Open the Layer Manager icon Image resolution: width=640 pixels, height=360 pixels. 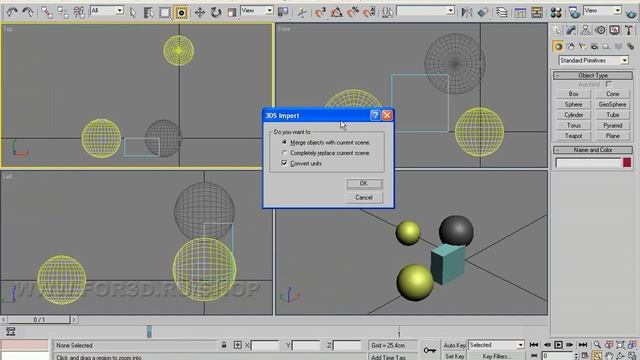point(502,12)
